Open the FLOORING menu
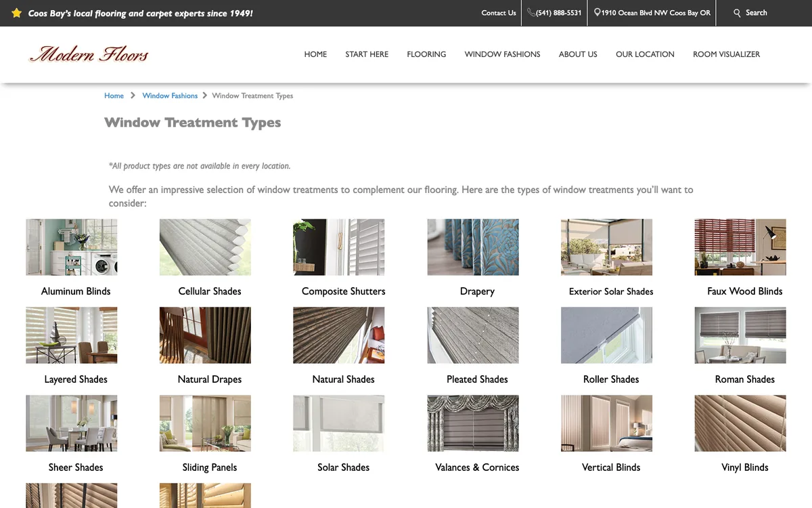The image size is (812, 508). coord(426,54)
